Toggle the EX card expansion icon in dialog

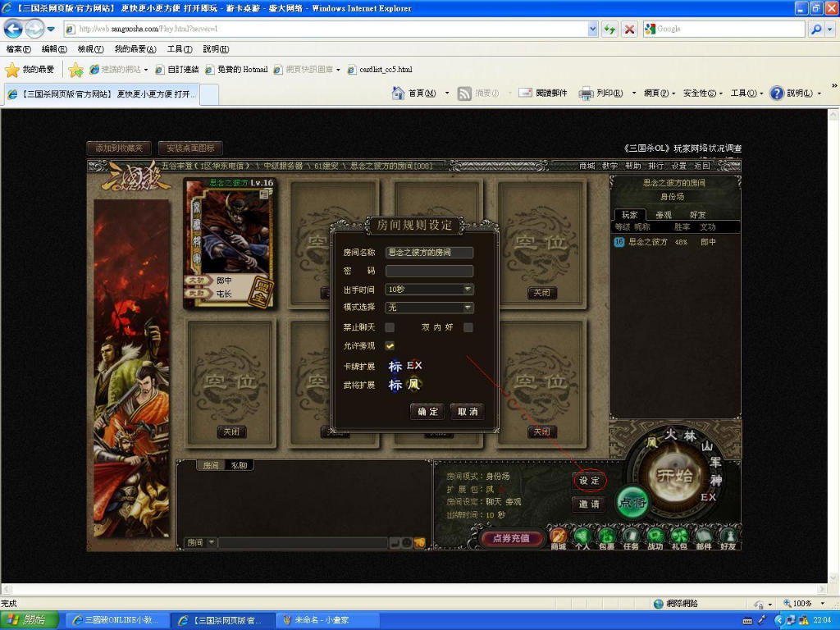[414, 365]
